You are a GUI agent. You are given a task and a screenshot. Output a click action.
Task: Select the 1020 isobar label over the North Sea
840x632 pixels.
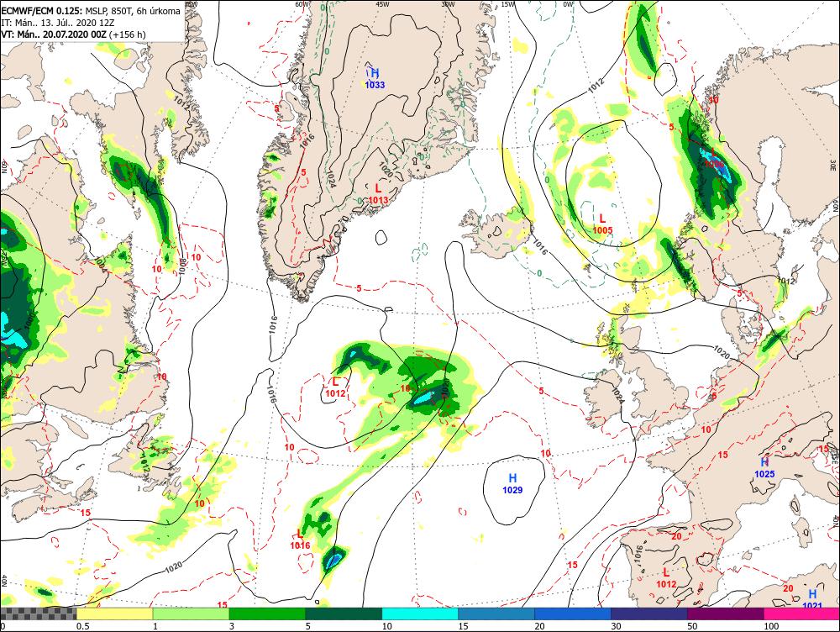click(722, 352)
